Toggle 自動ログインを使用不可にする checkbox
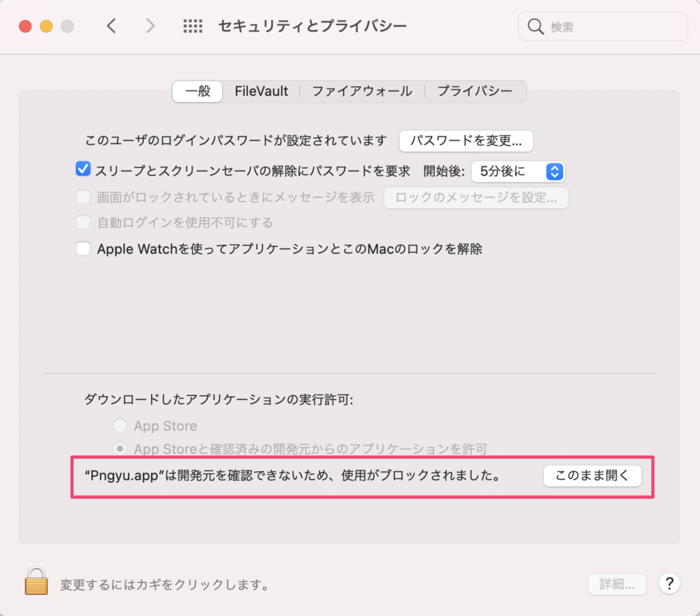The height and width of the screenshot is (616, 700). coord(83,222)
